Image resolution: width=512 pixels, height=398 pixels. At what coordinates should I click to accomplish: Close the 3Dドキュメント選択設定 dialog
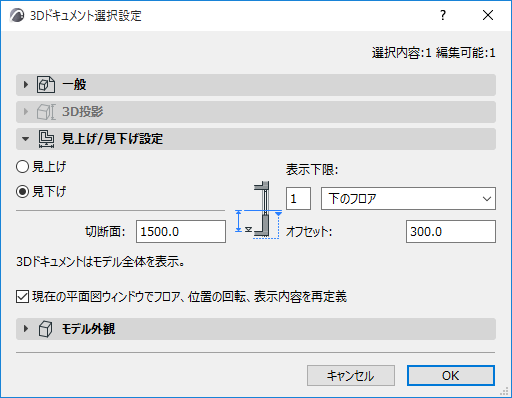(488, 15)
